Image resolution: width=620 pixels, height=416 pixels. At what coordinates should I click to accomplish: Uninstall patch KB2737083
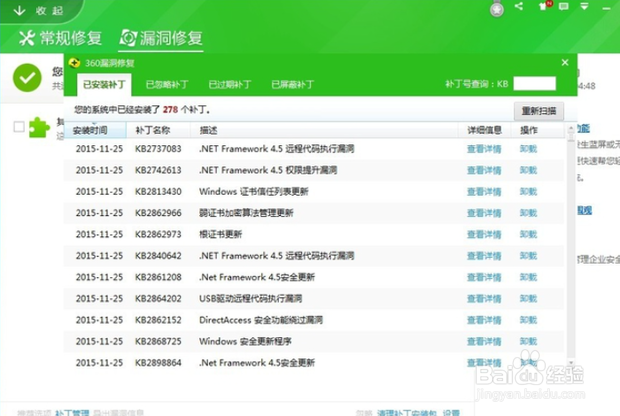tap(528, 149)
